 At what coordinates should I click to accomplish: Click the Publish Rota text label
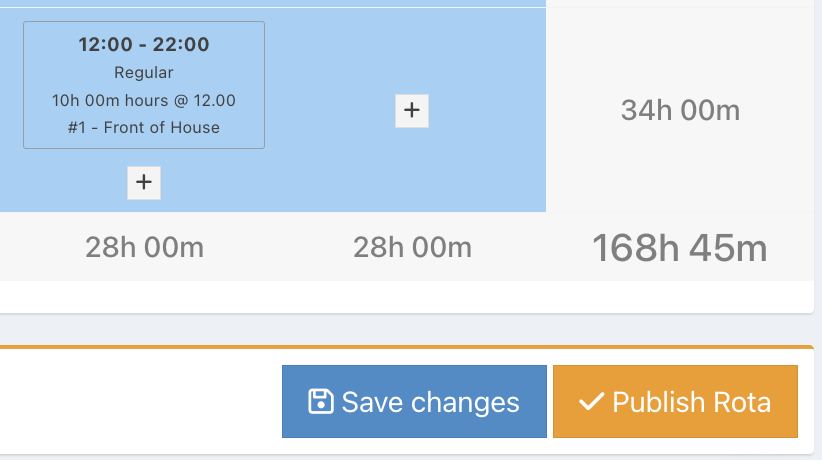(691, 402)
